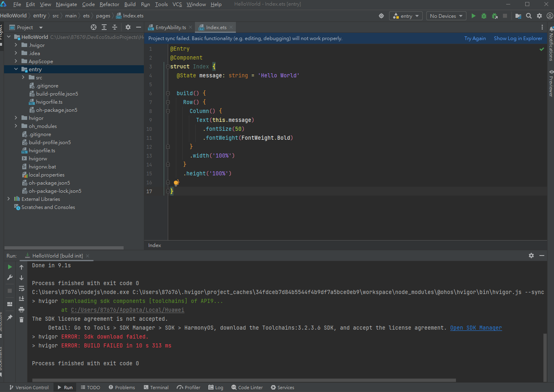Screen dimensions: 554x392
Task: Select opened file locate icon in Project panel
Action: 94,27
